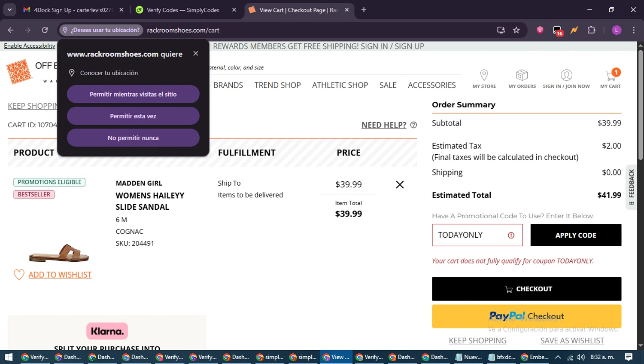Open the Brands menu
The width and height of the screenshot is (644, 364).
click(228, 85)
